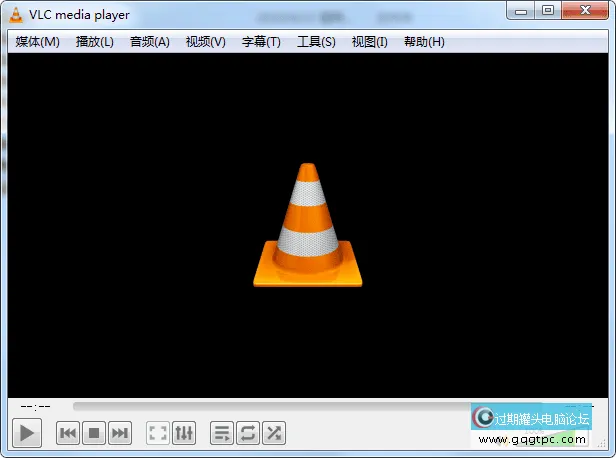Close the VLC media player window

585,11
